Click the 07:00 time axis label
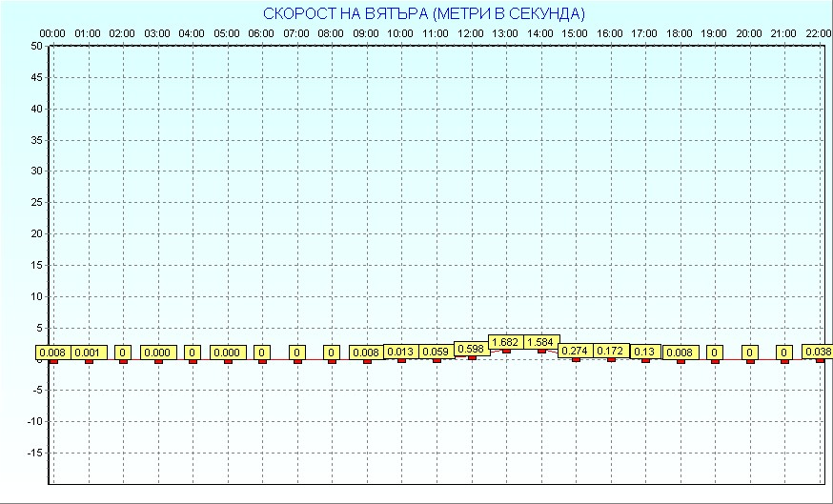The height and width of the screenshot is (504, 833). click(x=296, y=33)
